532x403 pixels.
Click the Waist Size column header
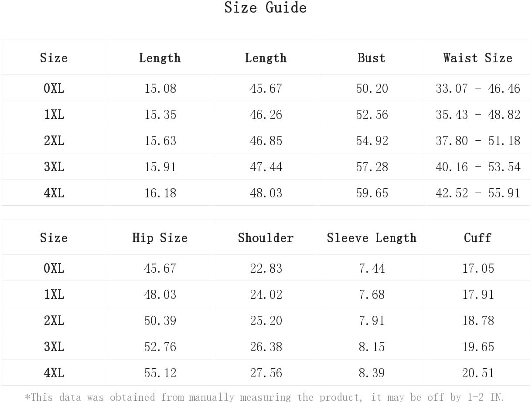478,58
